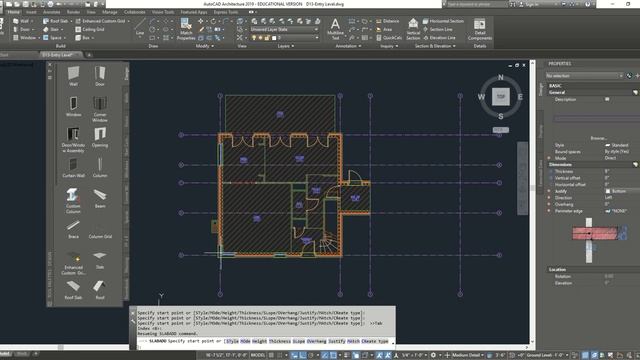
Task: Switch to the Manage ribbon tab
Action: [109, 12]
